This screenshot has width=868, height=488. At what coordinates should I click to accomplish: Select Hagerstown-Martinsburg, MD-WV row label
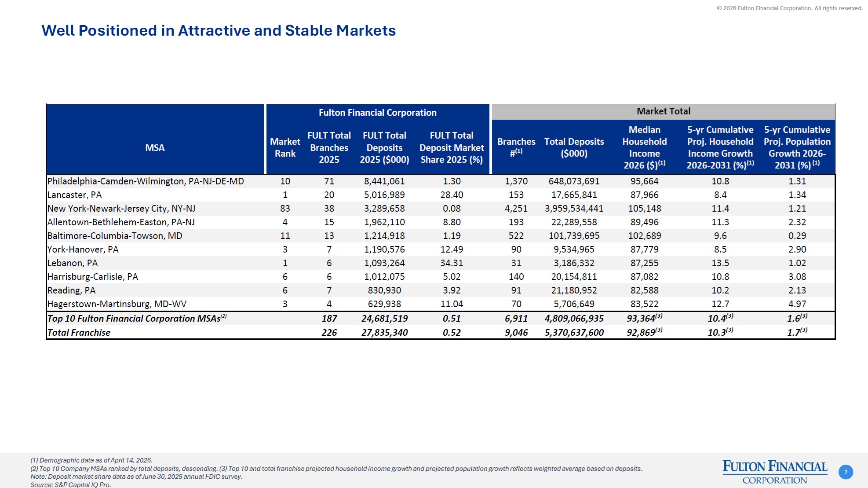point(117,304)
